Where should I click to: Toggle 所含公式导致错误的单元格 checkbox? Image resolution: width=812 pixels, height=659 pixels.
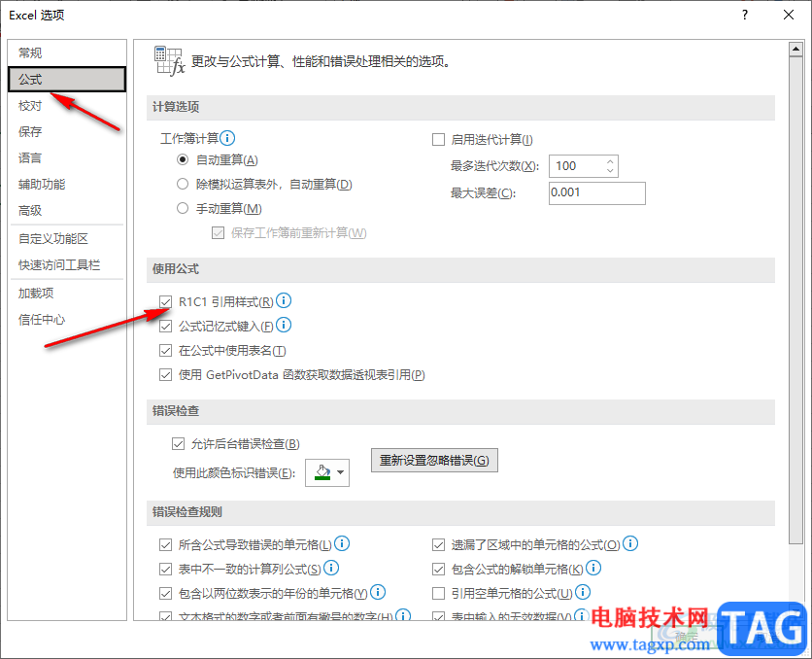coord(165,545)
